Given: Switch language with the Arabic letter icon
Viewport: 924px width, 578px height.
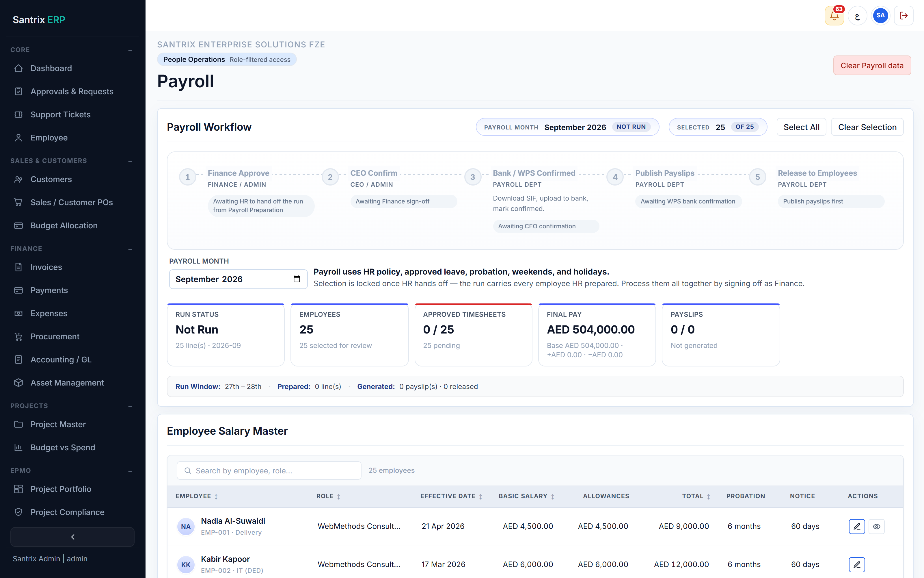Looking at the screenshot, I should 858,16.
